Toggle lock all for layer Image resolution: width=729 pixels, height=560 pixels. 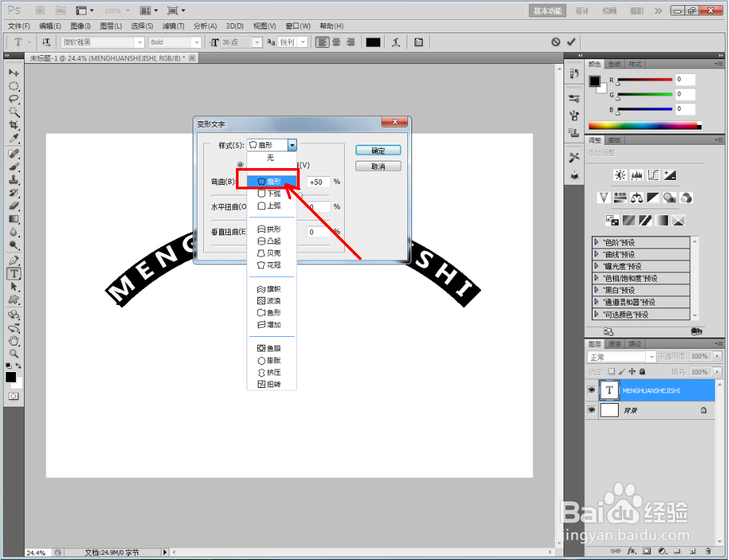(642, 371)
